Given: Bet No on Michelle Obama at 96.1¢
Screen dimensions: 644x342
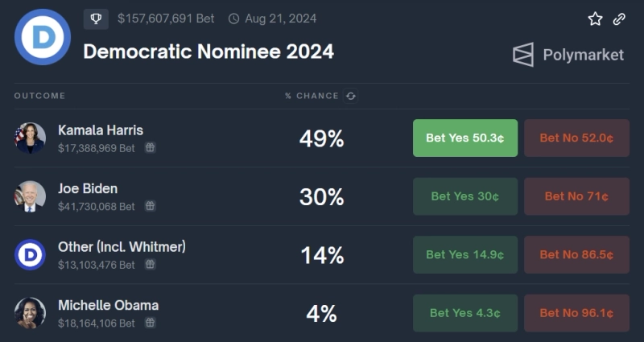Looking at the screenshot, I should (x=576, y=313).
